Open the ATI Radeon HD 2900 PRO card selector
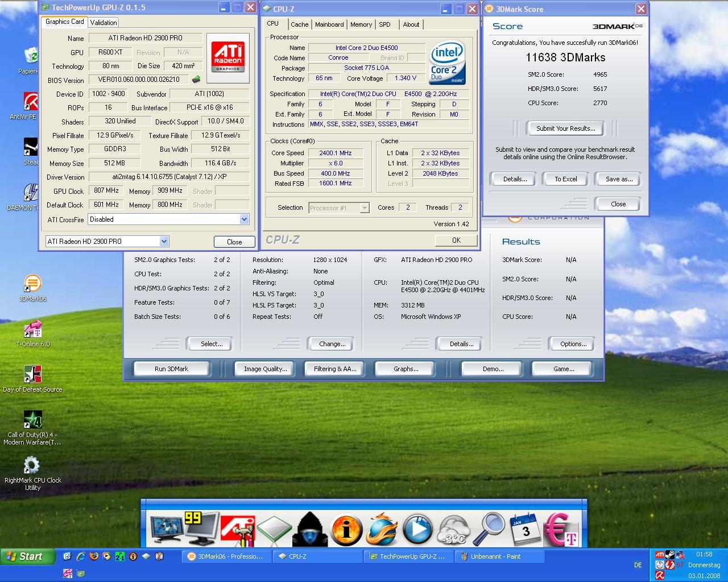Image resolution: width=728 pixels, height=582 pixels. (107, 241)
